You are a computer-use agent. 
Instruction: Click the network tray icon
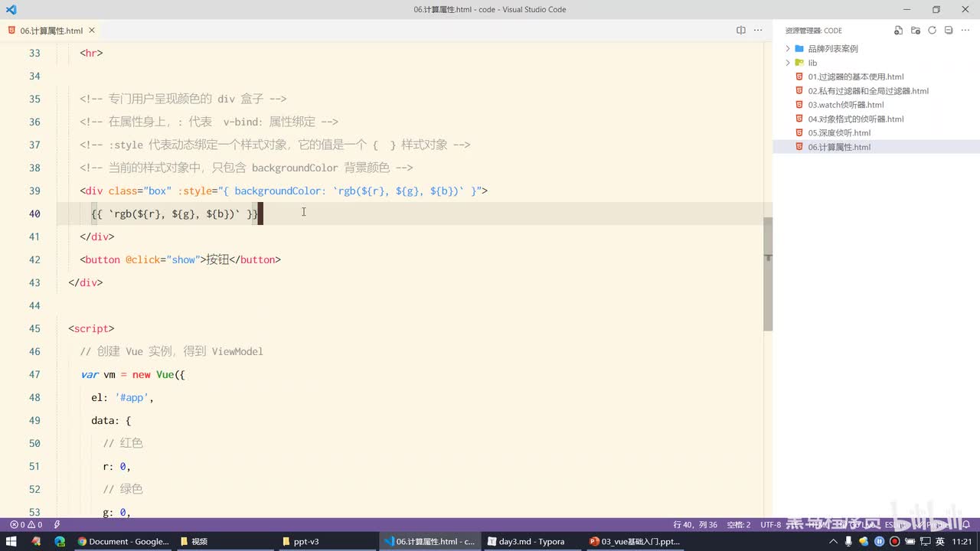[x=924, y=541]
